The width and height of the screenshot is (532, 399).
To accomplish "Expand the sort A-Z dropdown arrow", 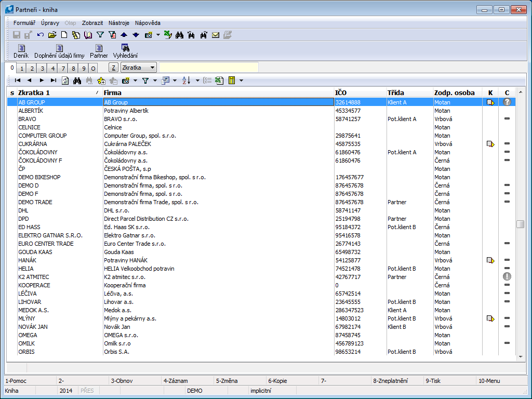I will tap(197, 81).
